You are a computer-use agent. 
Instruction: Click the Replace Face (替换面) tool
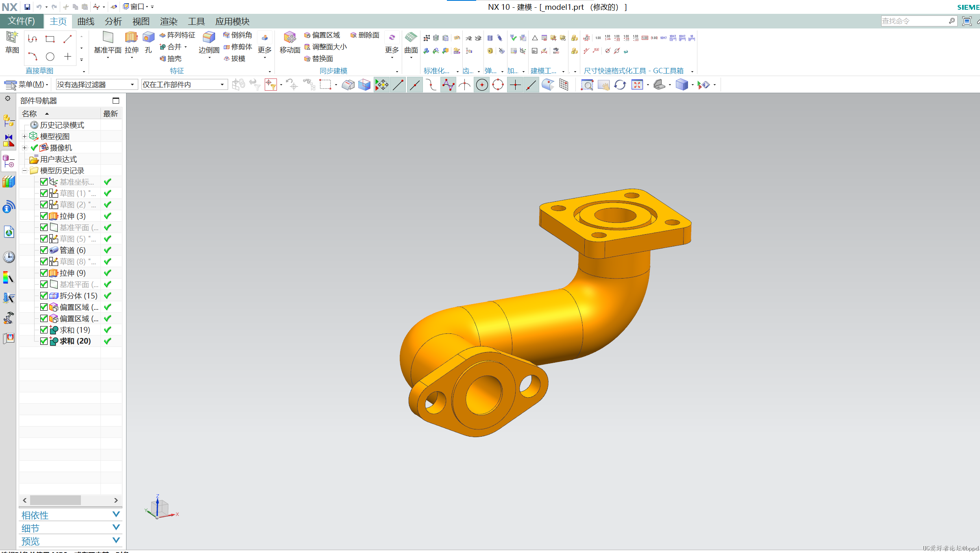pyautogui.click(x=319, y=59)
